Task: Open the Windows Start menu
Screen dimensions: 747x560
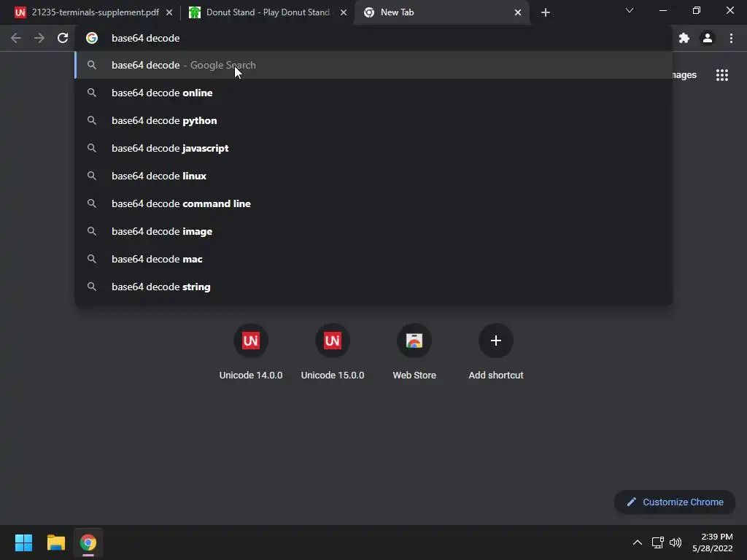Action: pyautogui.click(x=23, y=542)
